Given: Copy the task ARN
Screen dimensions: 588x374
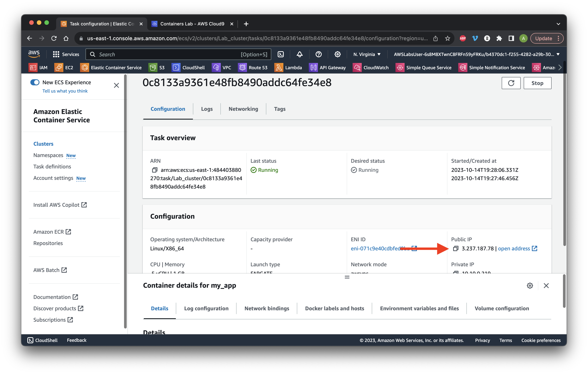Looking at the screenshot, I should 155,170.
